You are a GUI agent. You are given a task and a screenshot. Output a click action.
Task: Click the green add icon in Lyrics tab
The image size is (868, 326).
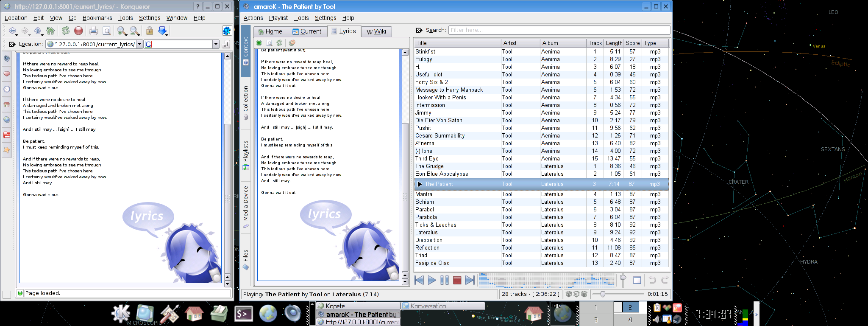point(259,43)
